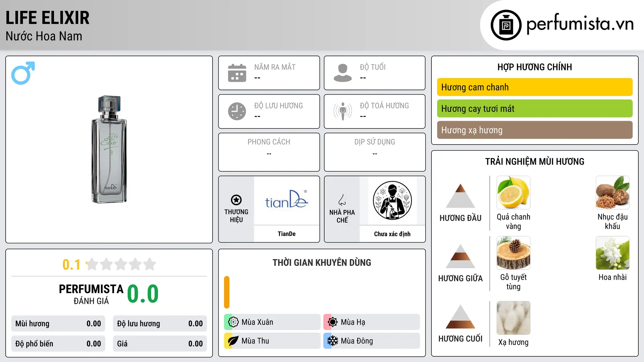
Task: Click the Dịp sử dụng card
Action: [x=375, y=152]
